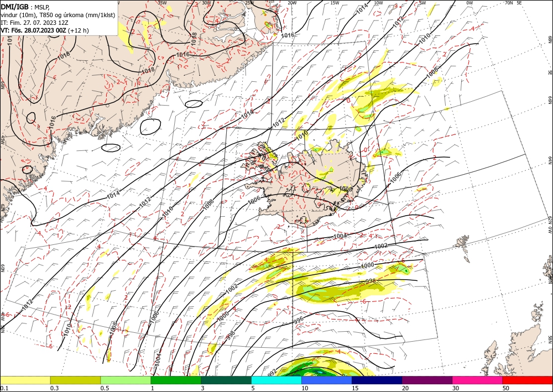Select the green 1 mm legend swatch

[176, 380]
